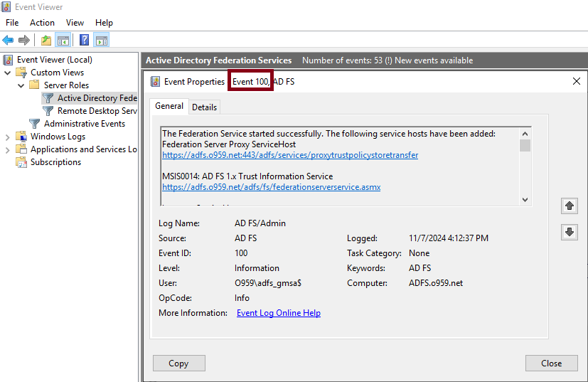The height and width of the screenshot is (382, 588).
Task: Open the Help menu
Action: (x=104, y=23)
